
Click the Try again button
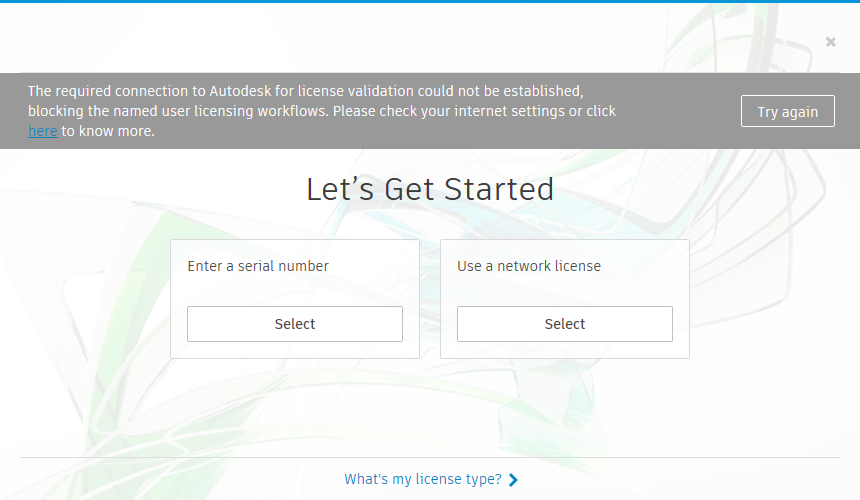click(x=788, y=111)
